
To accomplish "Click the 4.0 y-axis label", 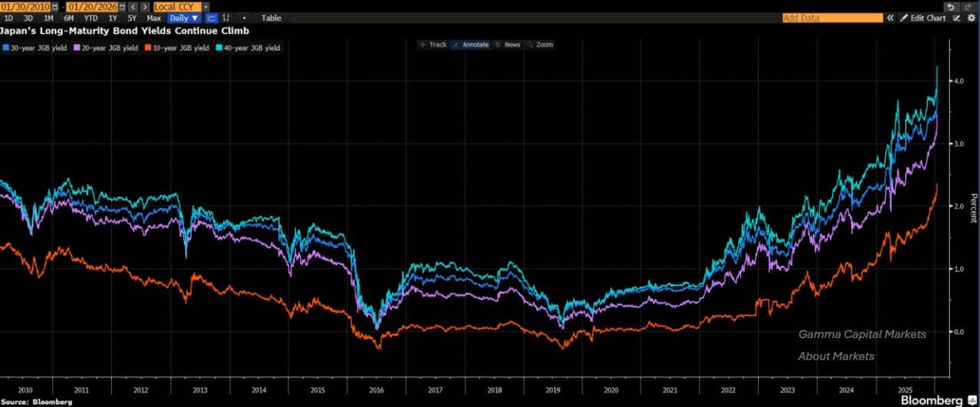I will click(958, 81).
